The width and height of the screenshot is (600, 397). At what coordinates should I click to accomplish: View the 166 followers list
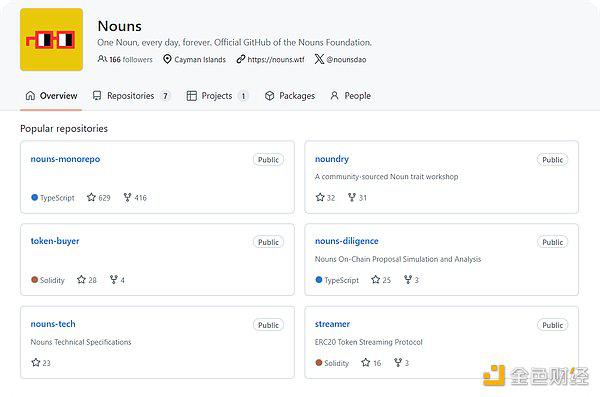[131, 59]
